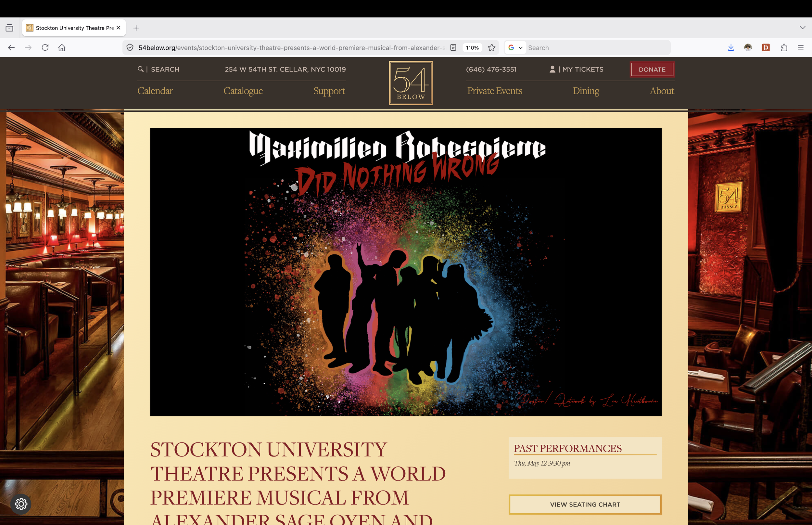The width and height of the screenshot is (812, 525).
Task: Click the Maximilien Robespierre poster image
Action: click(406, 272)
